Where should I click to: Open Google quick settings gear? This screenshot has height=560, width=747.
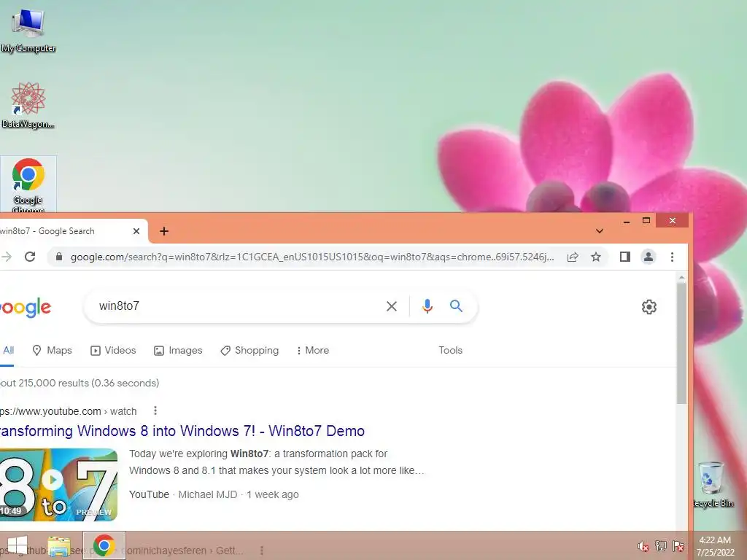tap(649, 307)
